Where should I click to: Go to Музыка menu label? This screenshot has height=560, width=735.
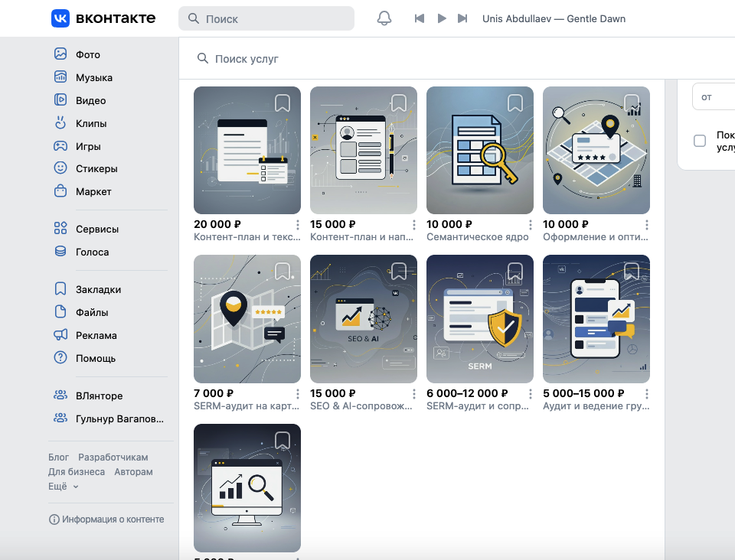93,77
